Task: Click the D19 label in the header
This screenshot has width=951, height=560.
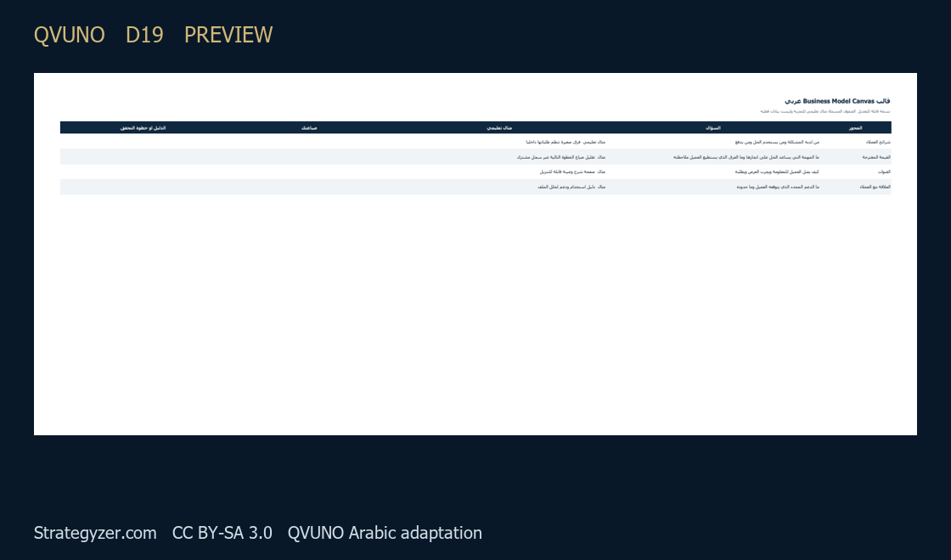Action: pos(144,35)
